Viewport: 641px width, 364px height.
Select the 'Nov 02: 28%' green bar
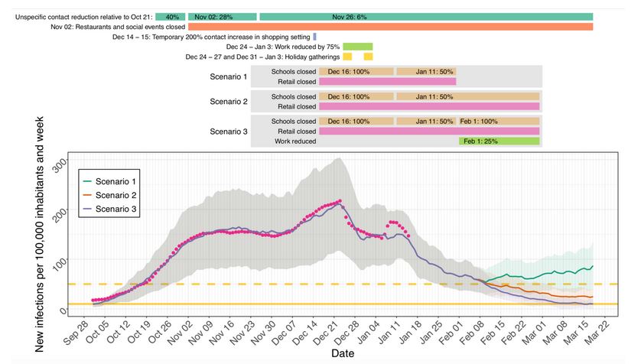[x=222, y=17]
